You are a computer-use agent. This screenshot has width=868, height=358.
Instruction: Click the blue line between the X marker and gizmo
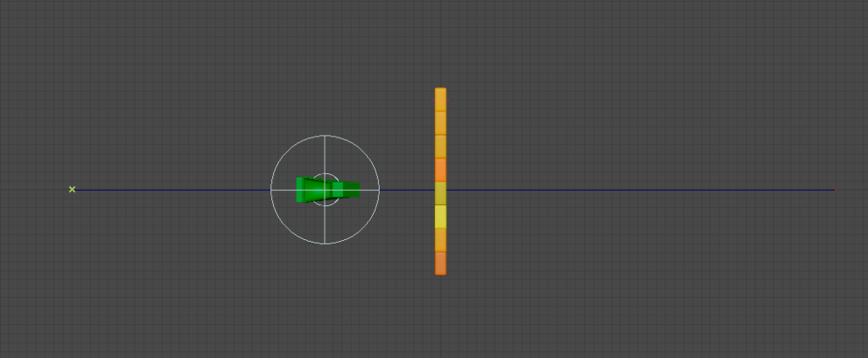[x=170, y=190]
